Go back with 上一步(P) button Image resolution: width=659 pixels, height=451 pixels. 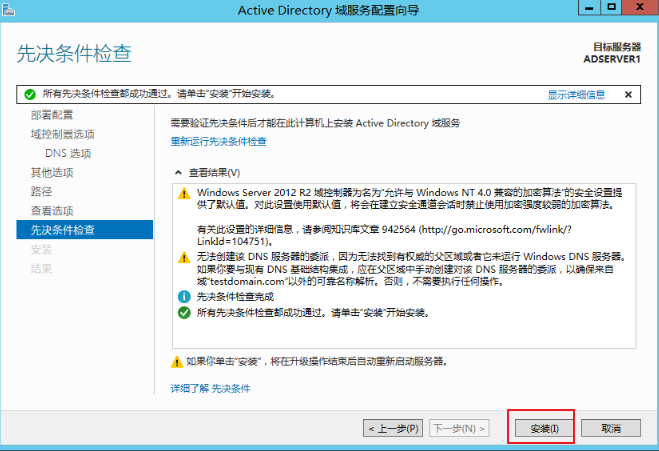[x=393, y=428]
